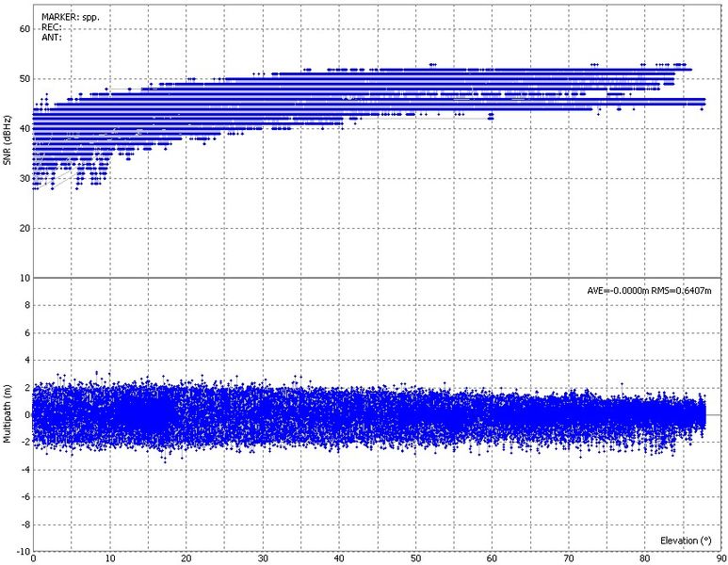Click the SNR (dBHz) axis title
Screen dimensions: 728x565
click(x=8, y=141)
